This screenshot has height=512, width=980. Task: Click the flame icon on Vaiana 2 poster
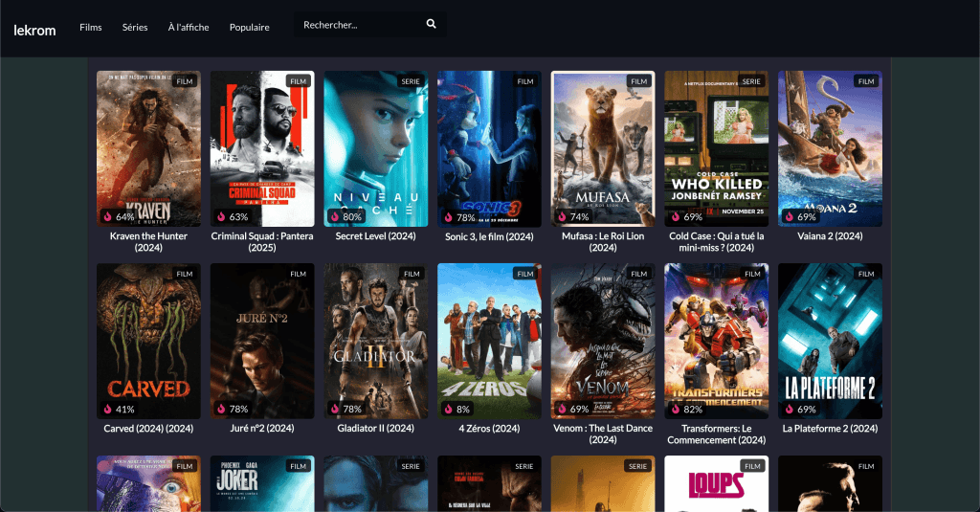pos(790,216)
